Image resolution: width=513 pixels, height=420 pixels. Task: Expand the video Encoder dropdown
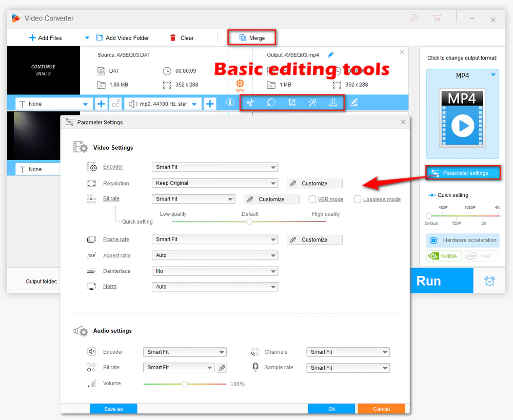tap(215, 167)
